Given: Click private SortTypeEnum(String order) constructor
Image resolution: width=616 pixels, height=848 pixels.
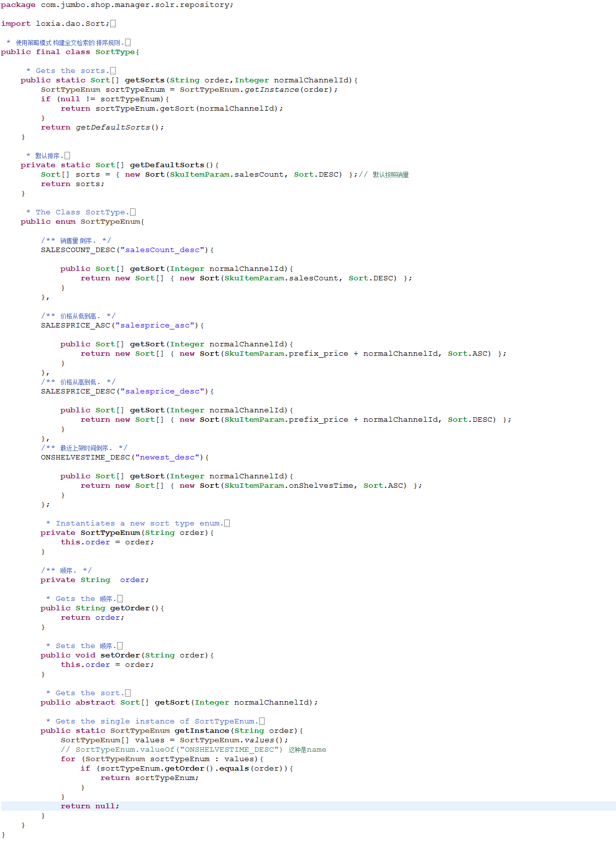Looking at the screenshot, I should tap(127, 533).
